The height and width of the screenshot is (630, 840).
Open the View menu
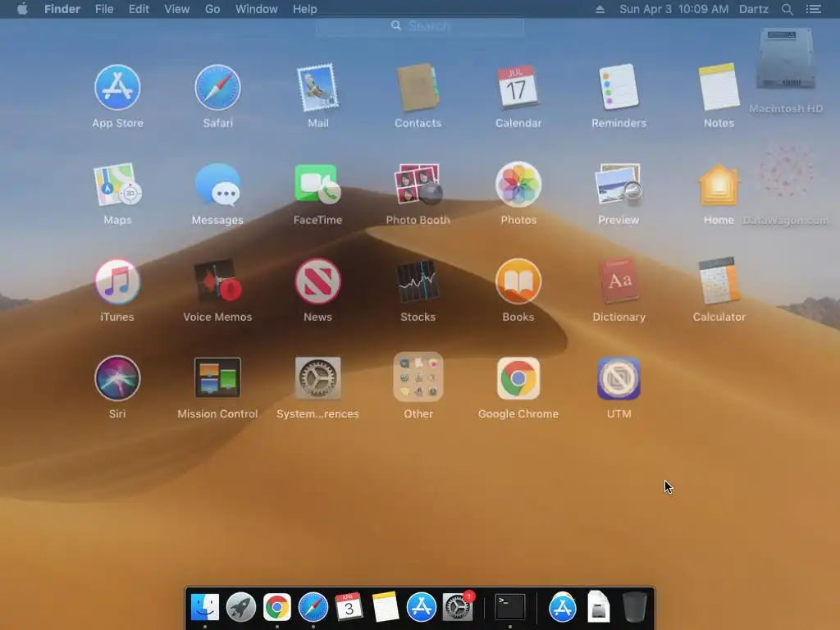pyautogui.click(x=177, y=9)
